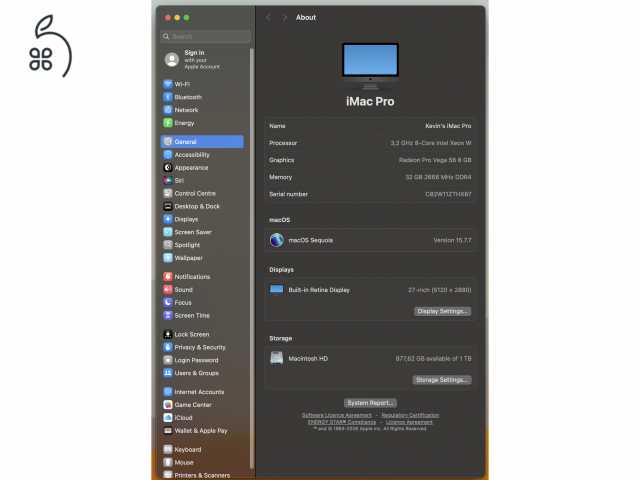Click the "3,2 GHz 8-Core Intel Xeon W" value
The height and width of the screenshot is (480, 640).
(x=431, y=143)
